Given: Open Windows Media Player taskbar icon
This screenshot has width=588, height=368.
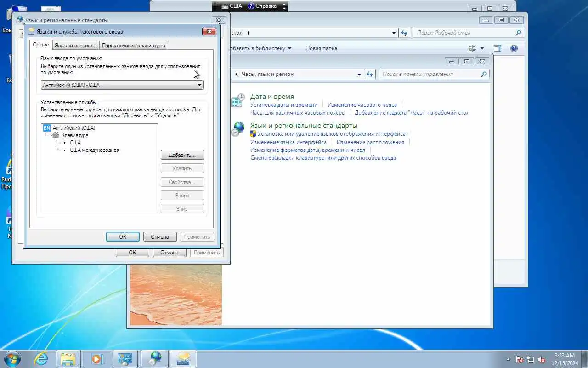Looking at the screenshot, I should (97, 358).
